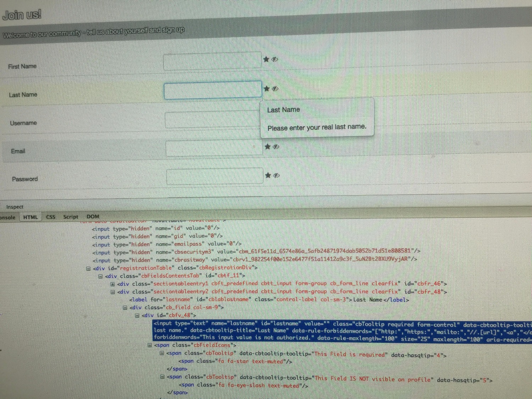Click the Username input field
Viewport: 532px width, 399px height.
point(214,118)
